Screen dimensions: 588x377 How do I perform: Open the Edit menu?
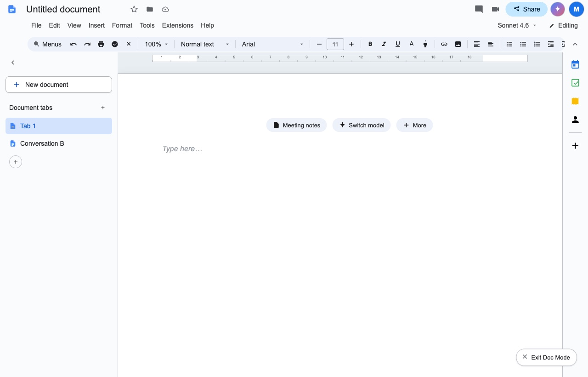coord(54,25)
